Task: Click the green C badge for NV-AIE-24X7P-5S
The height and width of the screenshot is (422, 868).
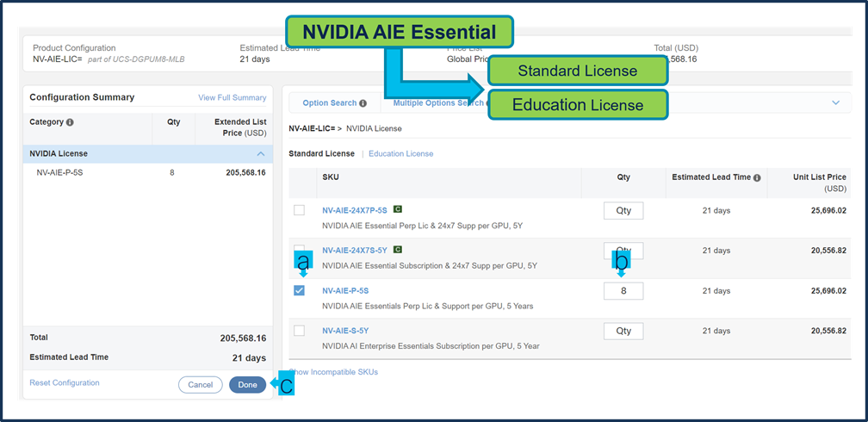Action: coord(398,209)
